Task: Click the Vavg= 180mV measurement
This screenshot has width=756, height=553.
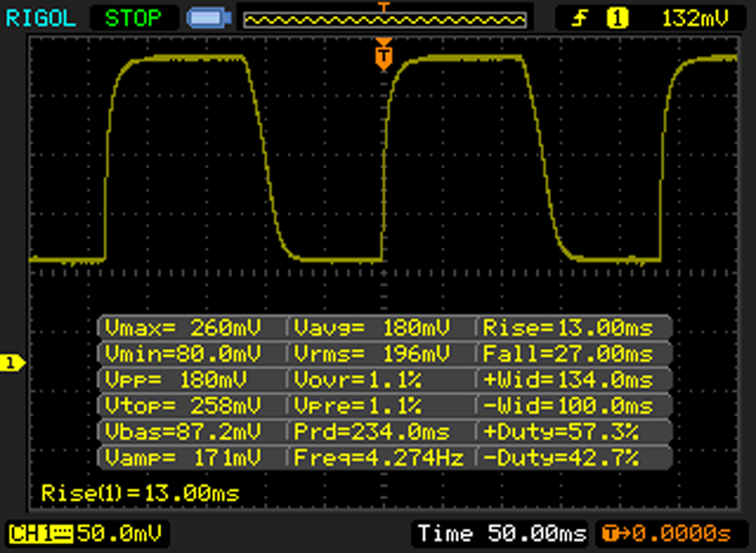Action: (x=372, y=328)
